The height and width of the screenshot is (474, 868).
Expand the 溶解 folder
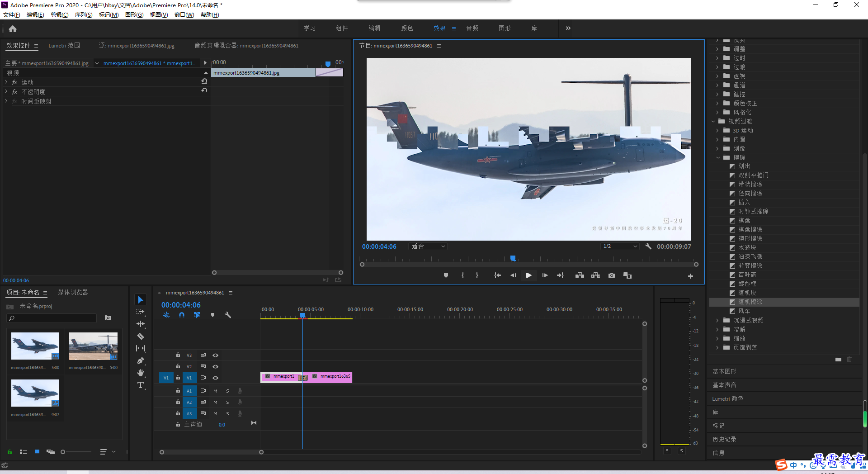(717, 329)
